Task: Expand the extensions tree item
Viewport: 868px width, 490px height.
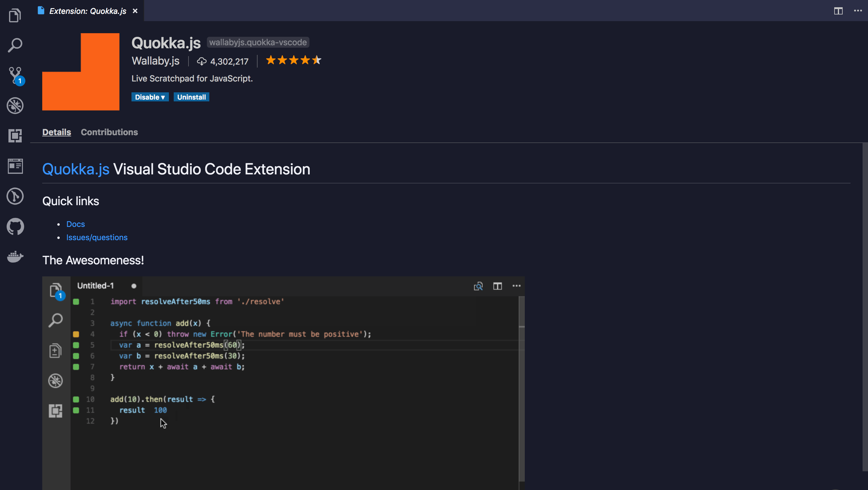Action: click(x=15, y=135)
